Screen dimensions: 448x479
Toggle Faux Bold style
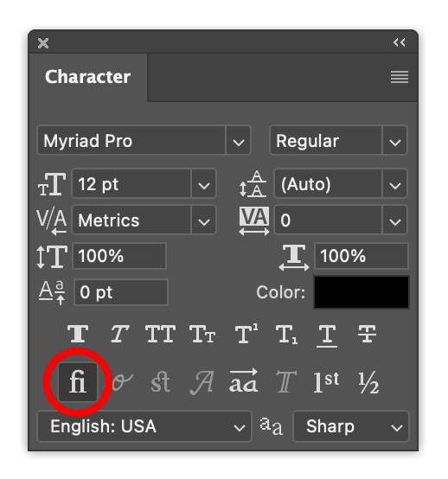coord(78,334)
